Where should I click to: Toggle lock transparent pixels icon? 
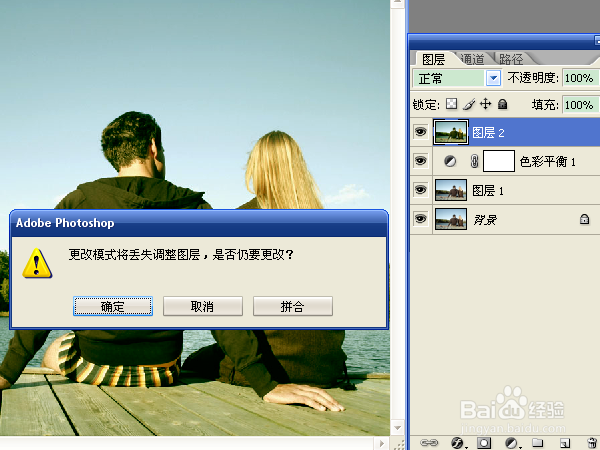(452, 104)
